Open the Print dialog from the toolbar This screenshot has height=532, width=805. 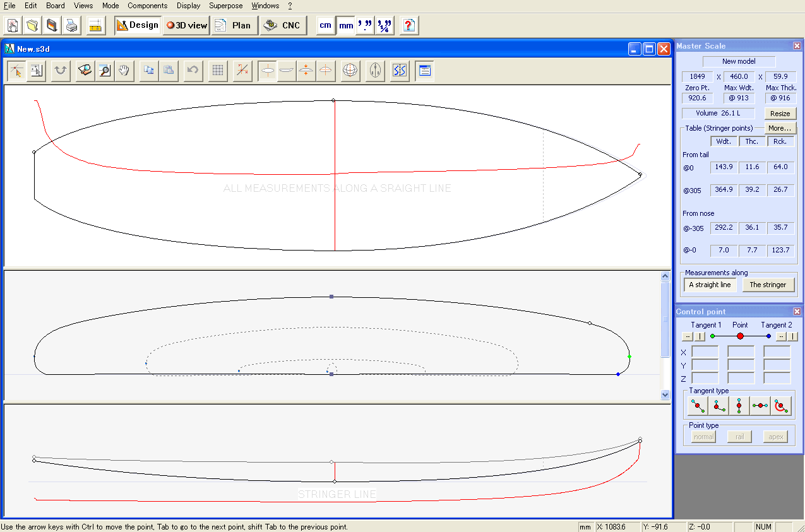pyautogui.click(x=71, y=25)
